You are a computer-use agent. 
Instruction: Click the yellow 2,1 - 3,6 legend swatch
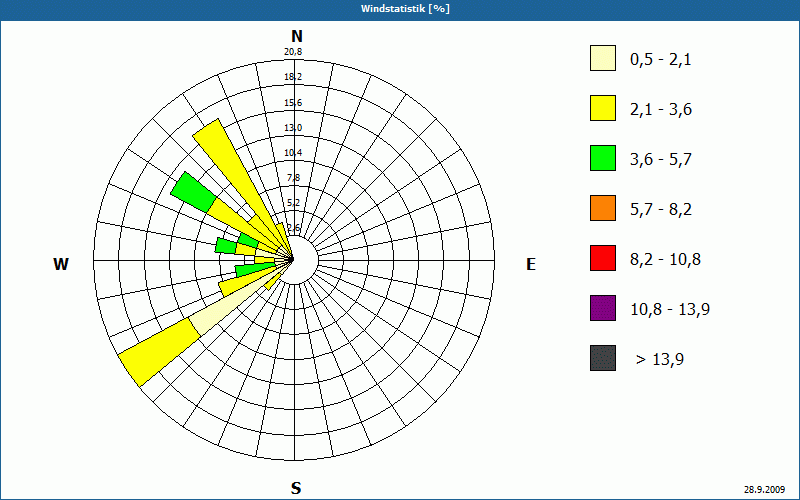point(603,108)
